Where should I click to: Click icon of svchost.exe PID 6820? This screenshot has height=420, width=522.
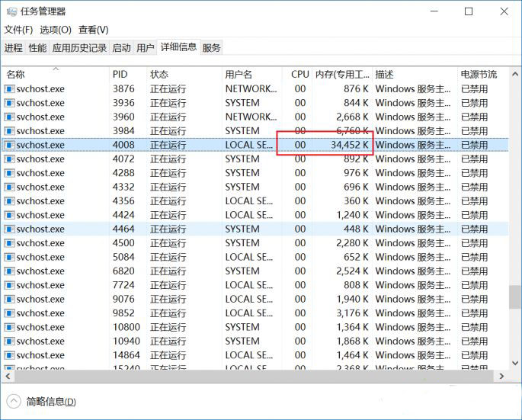tap(9, 271)
